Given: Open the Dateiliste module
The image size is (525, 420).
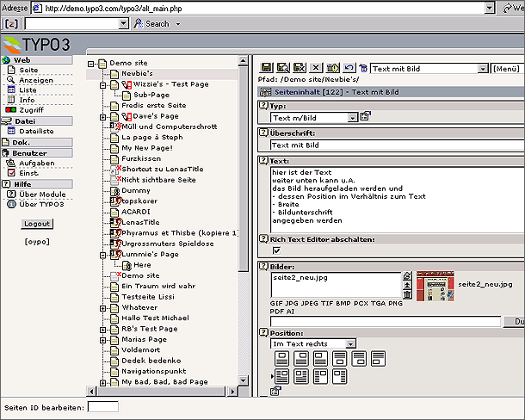Looking at the screenshot, I should click(36, 131).
